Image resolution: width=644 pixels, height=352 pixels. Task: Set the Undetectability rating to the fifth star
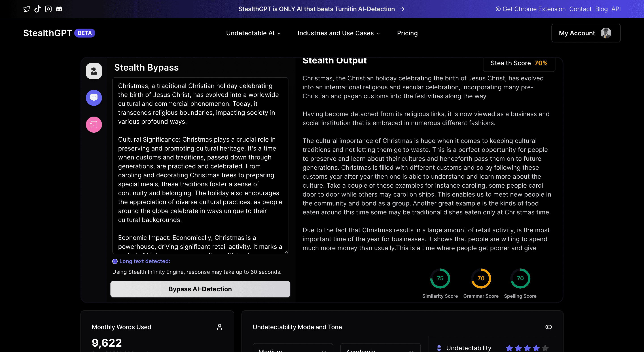[545, 348]
